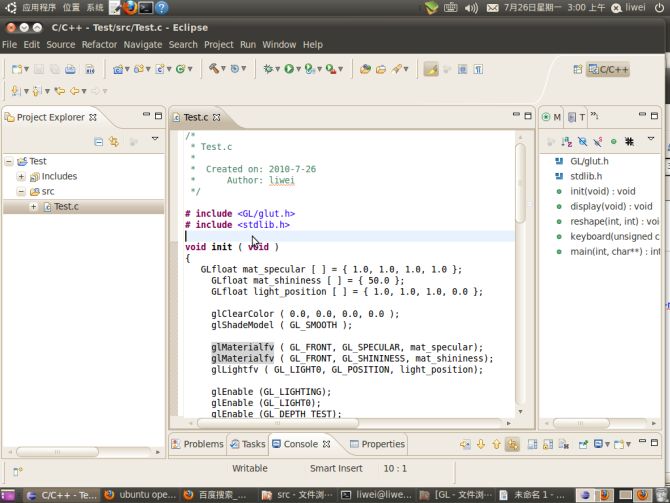Viewport: 670px width, 503px height.
Task: Toggle Mark Occurrences highlighter icon
Action: (431, 69)
